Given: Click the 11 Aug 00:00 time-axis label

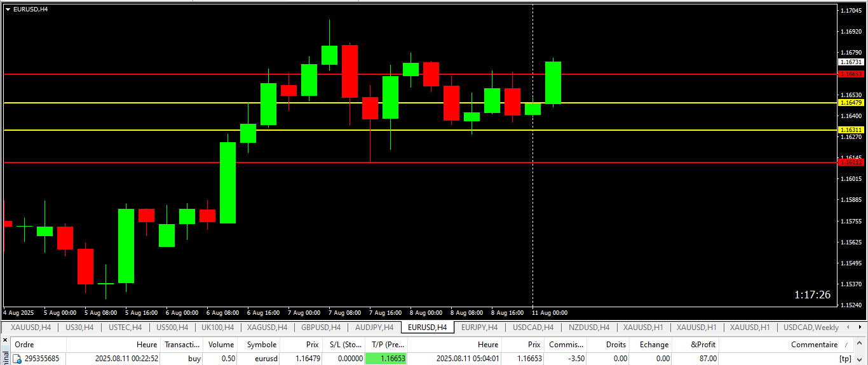Looking at the screenshot, I should click(x=550, y=312).
